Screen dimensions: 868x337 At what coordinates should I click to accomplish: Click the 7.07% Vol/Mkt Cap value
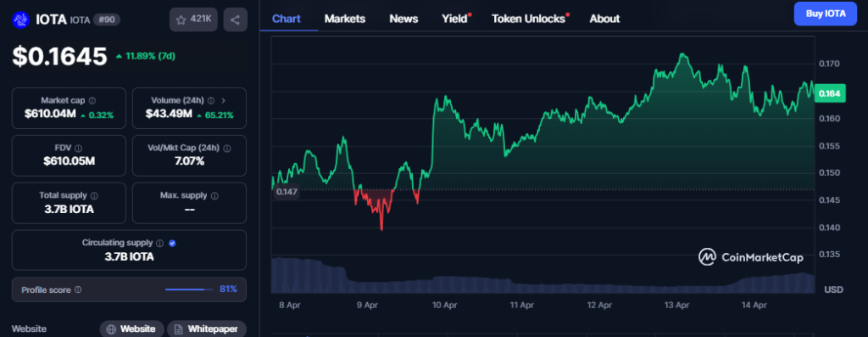click(189, 162)
